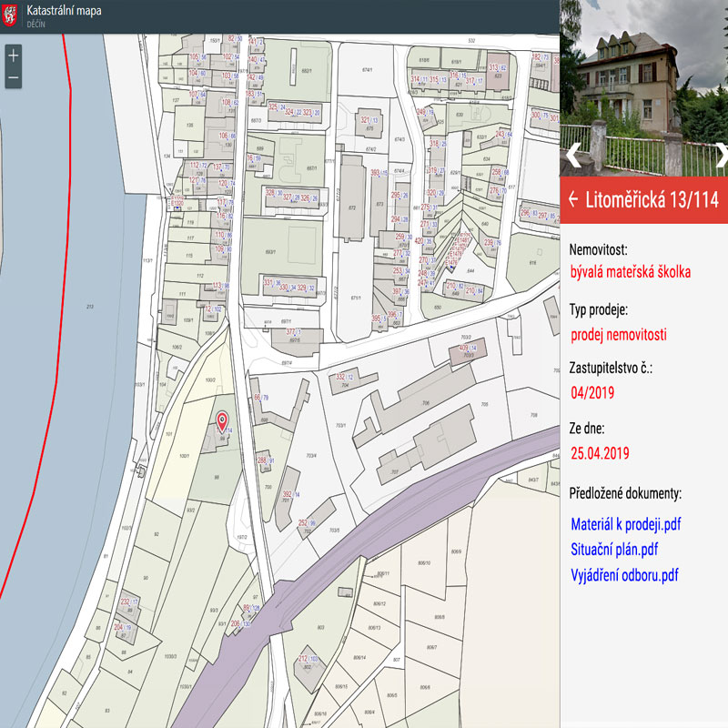
Task: Select building number 392 on the map
Action: point(287,494)
